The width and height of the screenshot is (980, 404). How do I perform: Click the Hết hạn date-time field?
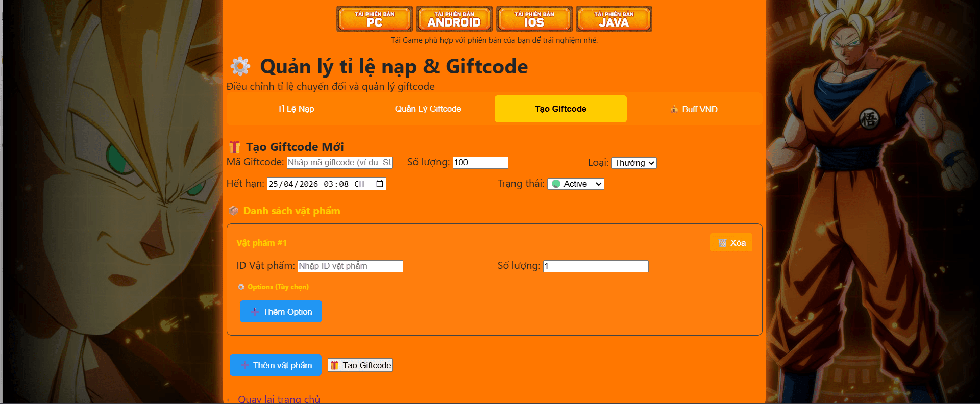327,184
